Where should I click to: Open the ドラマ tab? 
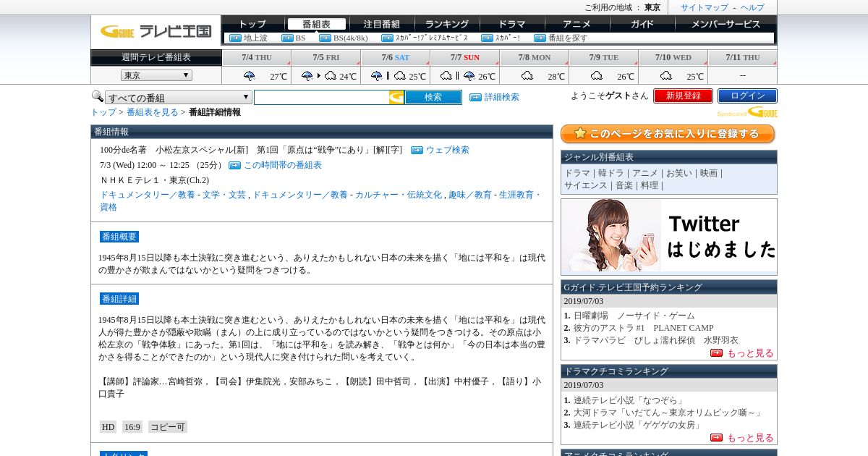512,24
